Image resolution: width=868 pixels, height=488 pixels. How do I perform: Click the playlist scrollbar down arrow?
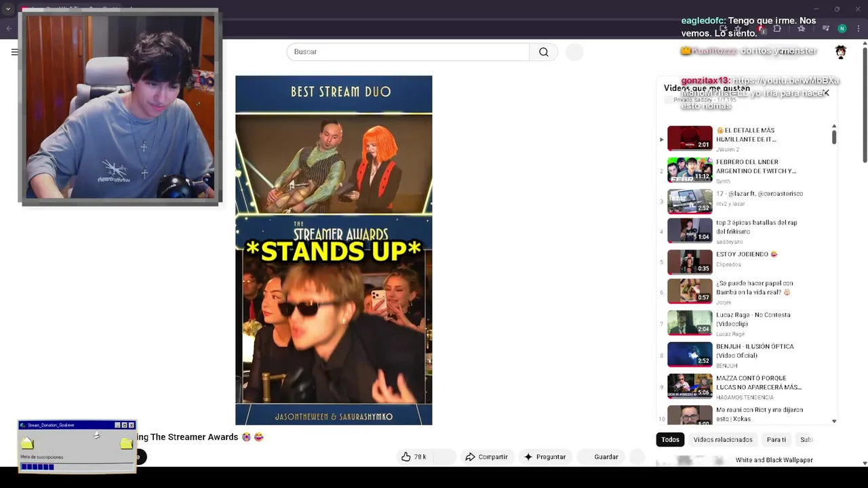click(834, 421)
